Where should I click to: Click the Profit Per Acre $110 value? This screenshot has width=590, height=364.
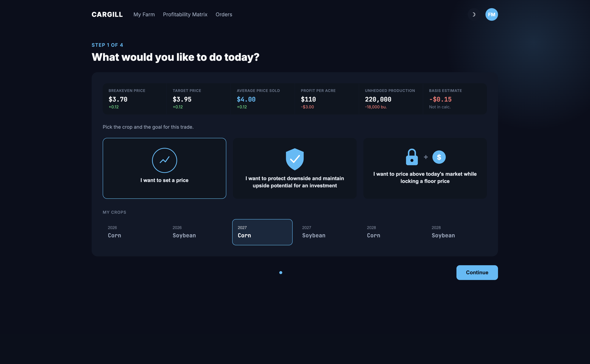click(x=308, y=99)
